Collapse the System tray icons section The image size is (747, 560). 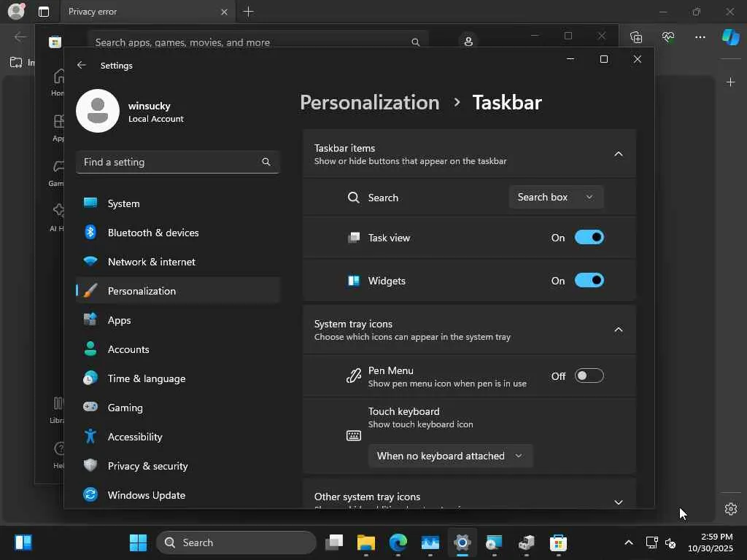[x=619, y=330]
